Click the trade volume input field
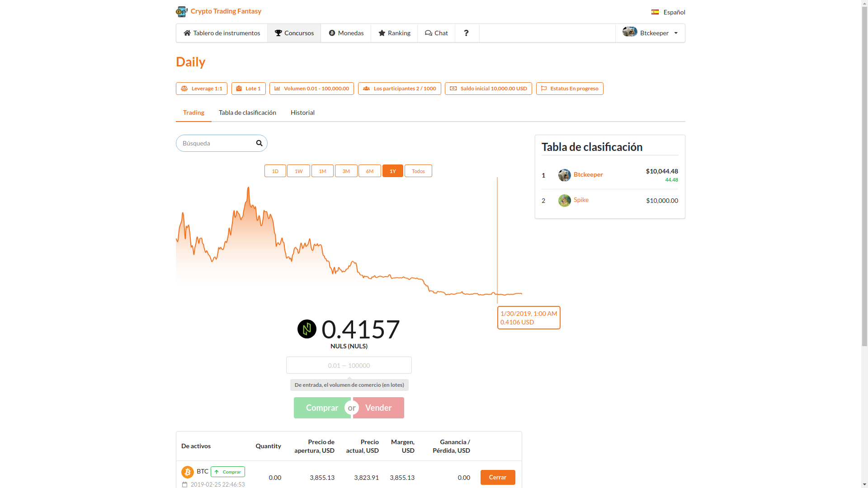The height and width of the screenshot is (488, 868). [349, 365]
